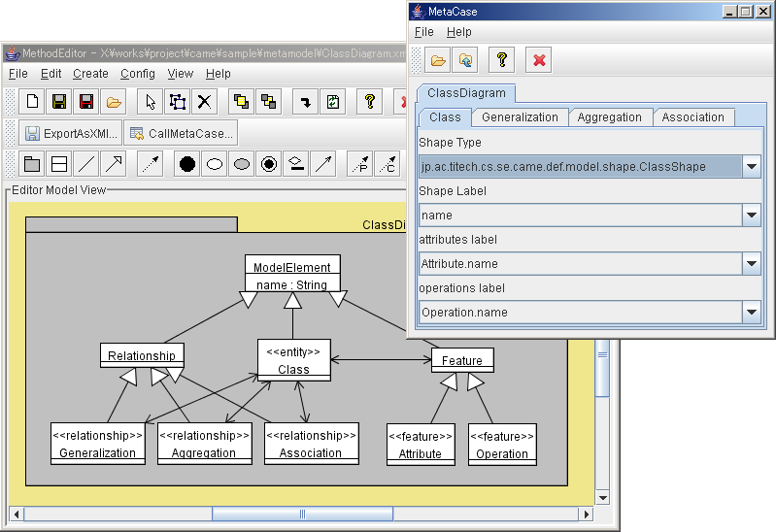Switch to the Generalization tab
This screenshot has height=532, width=776.
coord(520,117)
